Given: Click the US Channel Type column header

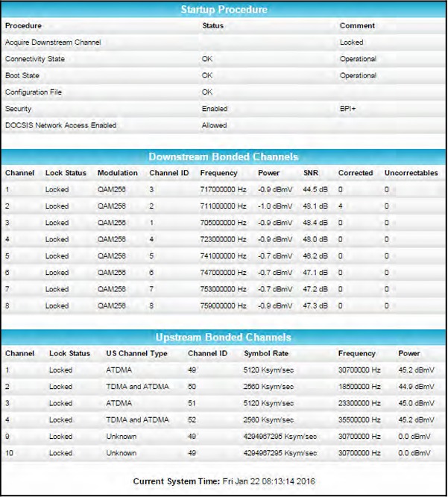Looking at the screenshot, I should tap(136, 353).
